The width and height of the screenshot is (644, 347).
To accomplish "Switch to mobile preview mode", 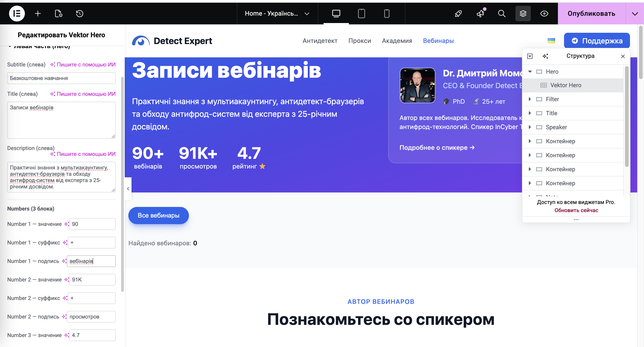I will pyautogui.click(x=386, y=14).
